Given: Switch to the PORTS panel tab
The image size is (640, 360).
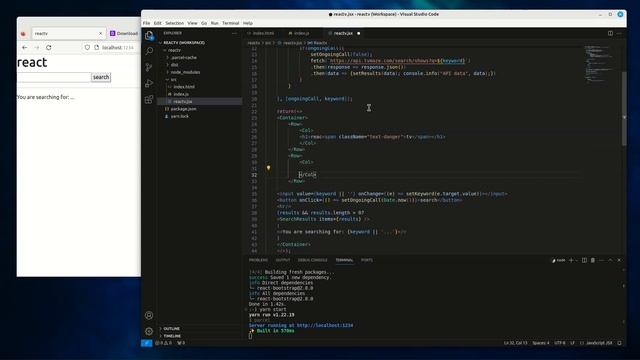Looking at the screenshot, I should 367,260.
